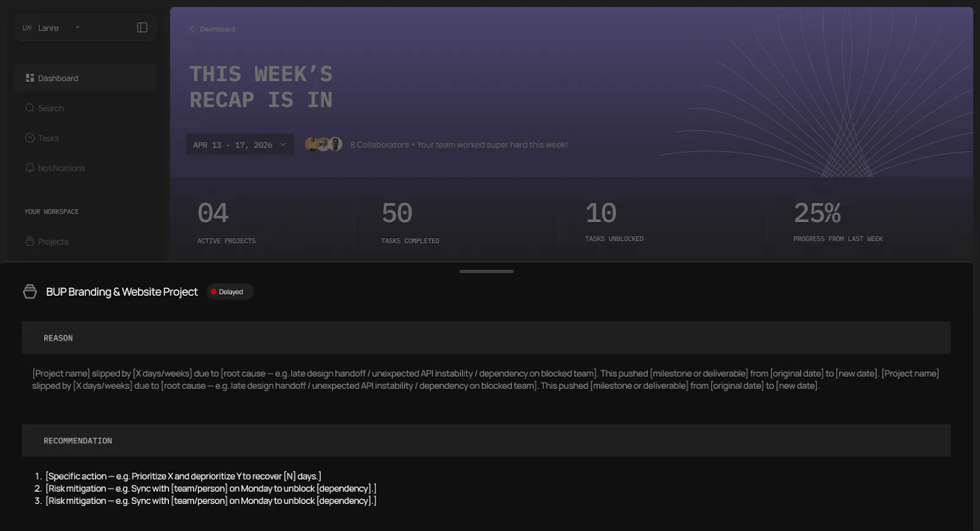
Task: Click the Recommendation section header
Action: pos(486,440)
